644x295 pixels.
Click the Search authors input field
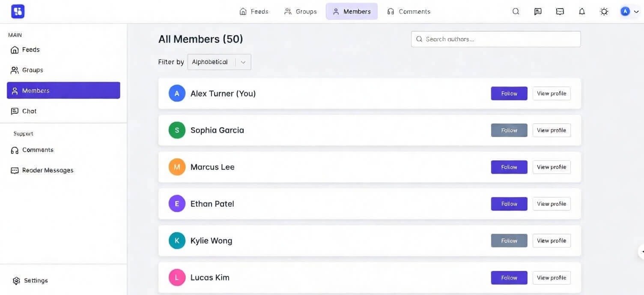pyautogui.click(x=496, y=39)
